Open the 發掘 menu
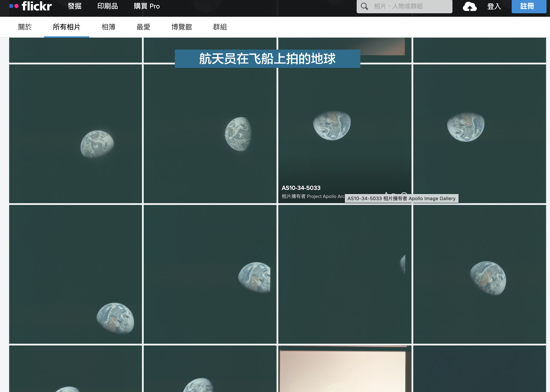550x392 pixels. coord(74,6)
